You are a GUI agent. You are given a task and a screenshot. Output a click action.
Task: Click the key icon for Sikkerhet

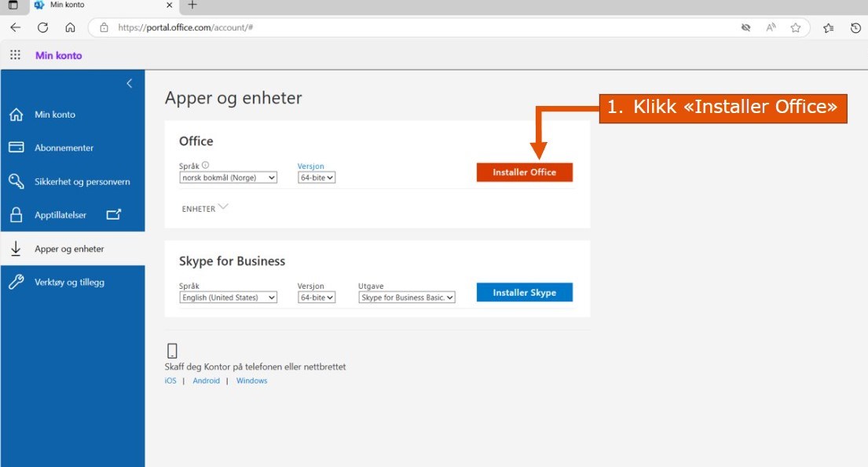click(16, 181)
